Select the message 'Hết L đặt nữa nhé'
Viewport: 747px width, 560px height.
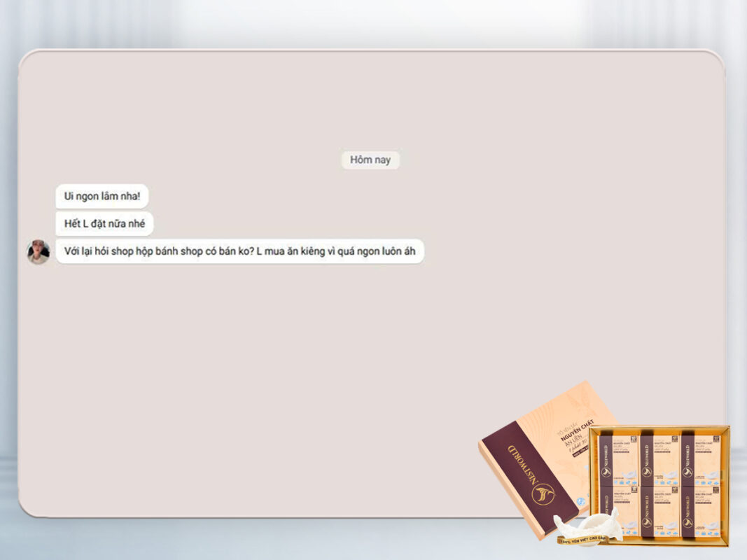click(x=106, y=225)
